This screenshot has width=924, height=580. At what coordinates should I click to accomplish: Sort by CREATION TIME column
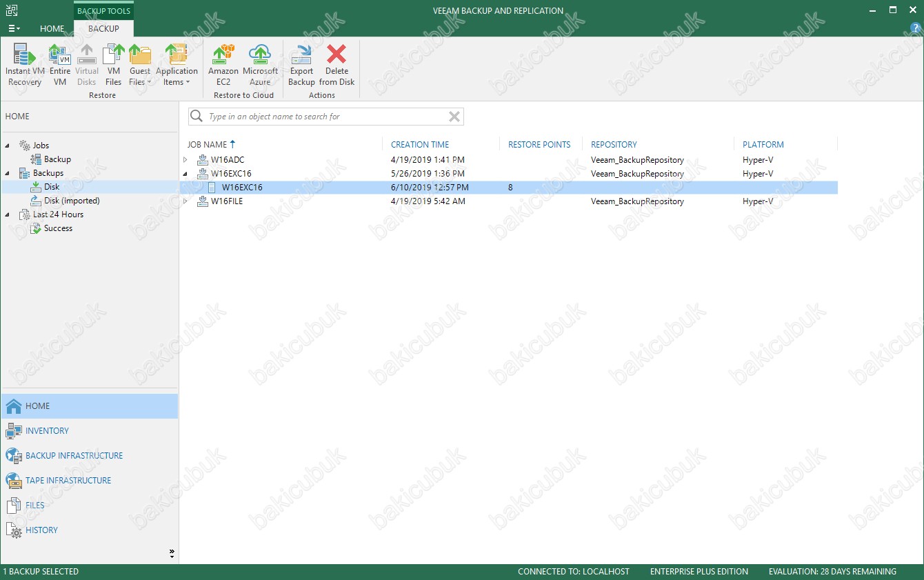tap(420, 145)
